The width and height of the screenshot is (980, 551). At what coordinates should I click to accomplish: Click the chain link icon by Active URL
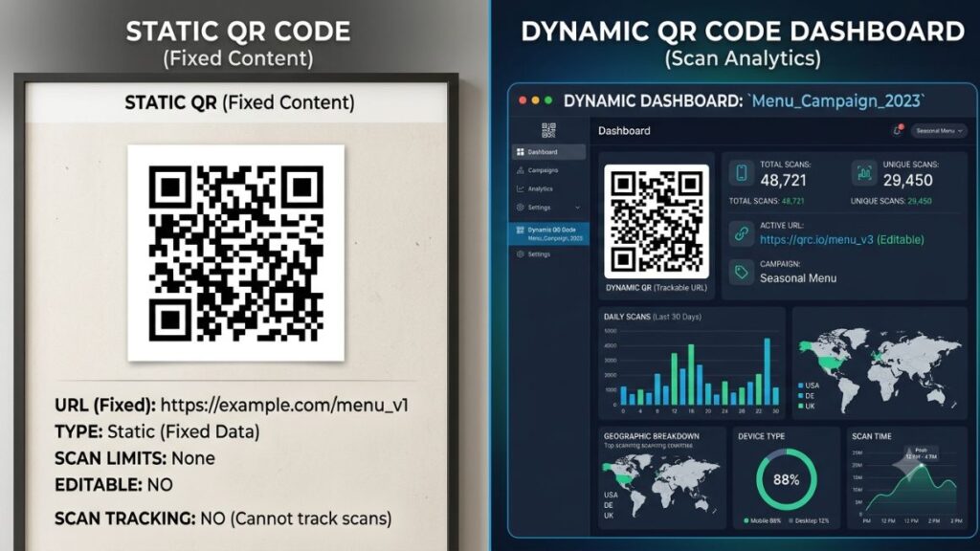point(742,234)
